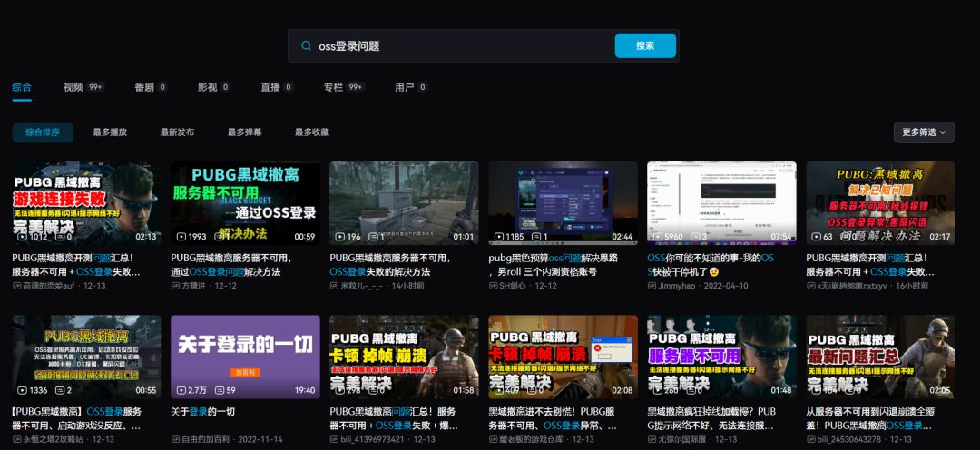
Task: Open the 影视 tab
Action: click(214, 87)
